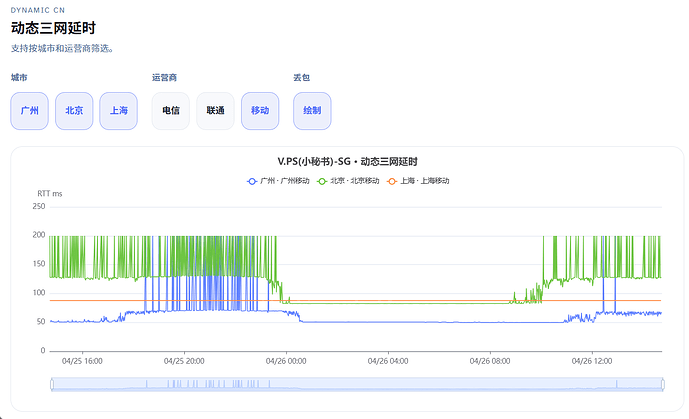Click the chart title V.PS(小秘书)-SG
Screen dimensions: 689x419
click(347, 162)
